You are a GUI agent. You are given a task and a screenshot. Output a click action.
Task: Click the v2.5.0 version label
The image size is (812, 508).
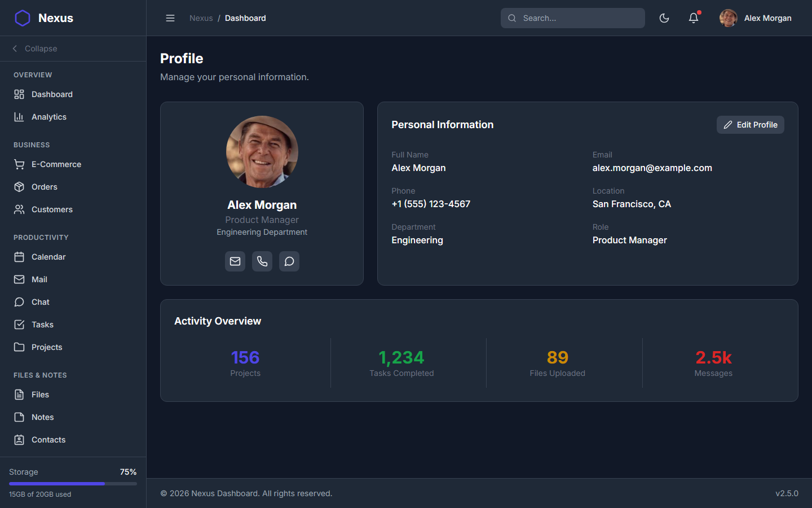[x=787, y=493]
